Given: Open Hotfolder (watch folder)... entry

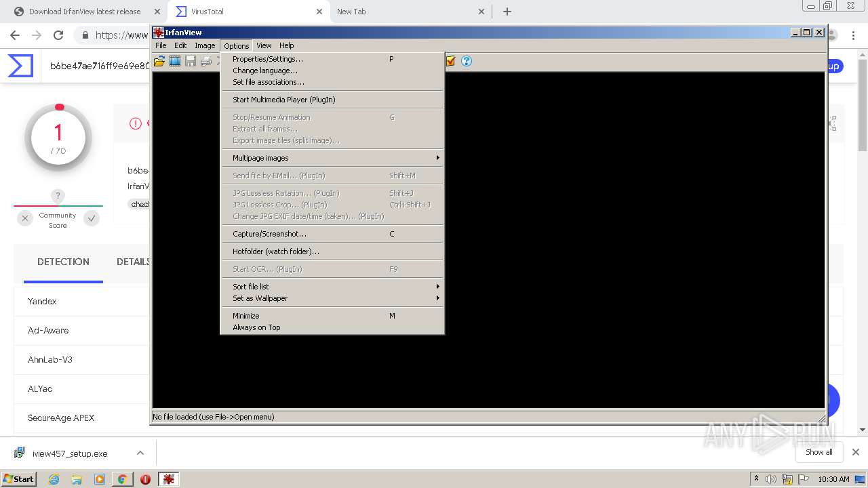Looking at the screenshot, I should (x=332, y=251).
